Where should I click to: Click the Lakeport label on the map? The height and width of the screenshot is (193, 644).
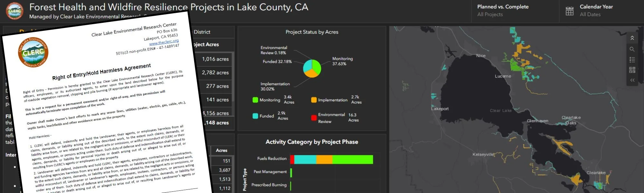pyautogui.click(x=440, y=109)
